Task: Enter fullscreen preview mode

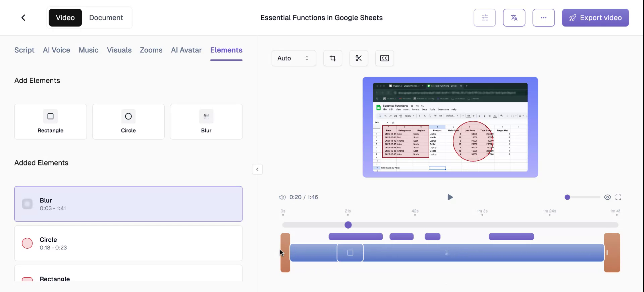Action: pyautogui.click(x=618, y=197)
